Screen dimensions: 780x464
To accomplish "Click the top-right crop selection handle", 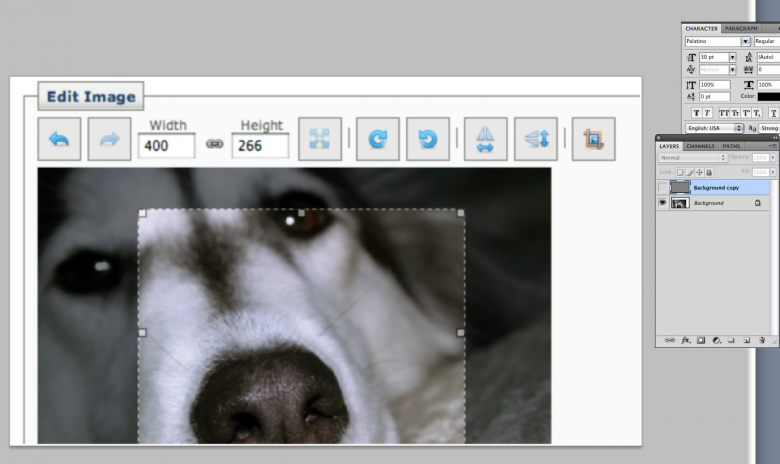I will coord(461,213).
